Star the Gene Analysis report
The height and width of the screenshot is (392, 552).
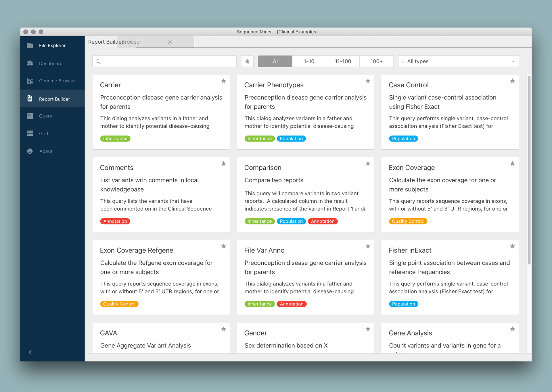click(512, 329)
